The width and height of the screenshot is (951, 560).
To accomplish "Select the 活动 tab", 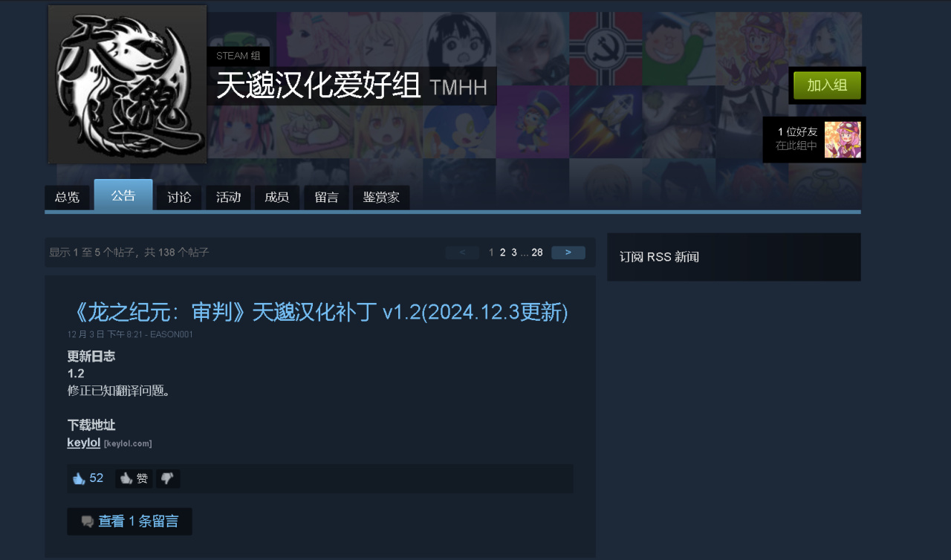I will click(x=228, y=198).
